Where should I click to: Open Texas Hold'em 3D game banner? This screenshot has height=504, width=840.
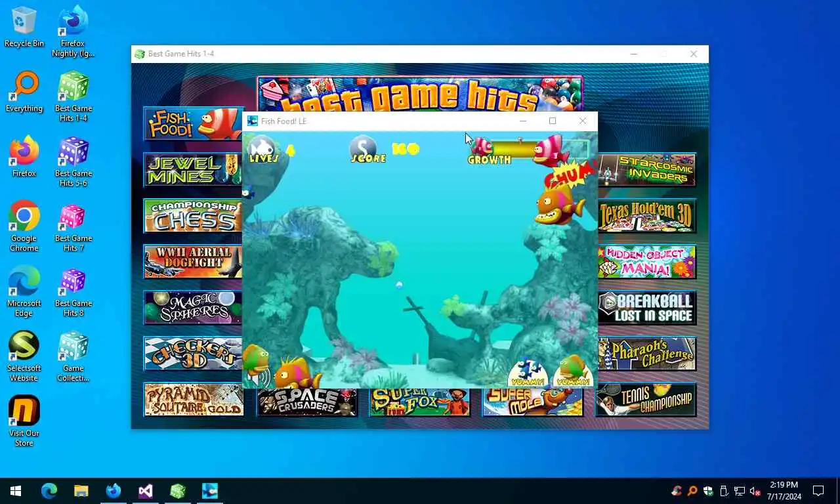[647, 216]
